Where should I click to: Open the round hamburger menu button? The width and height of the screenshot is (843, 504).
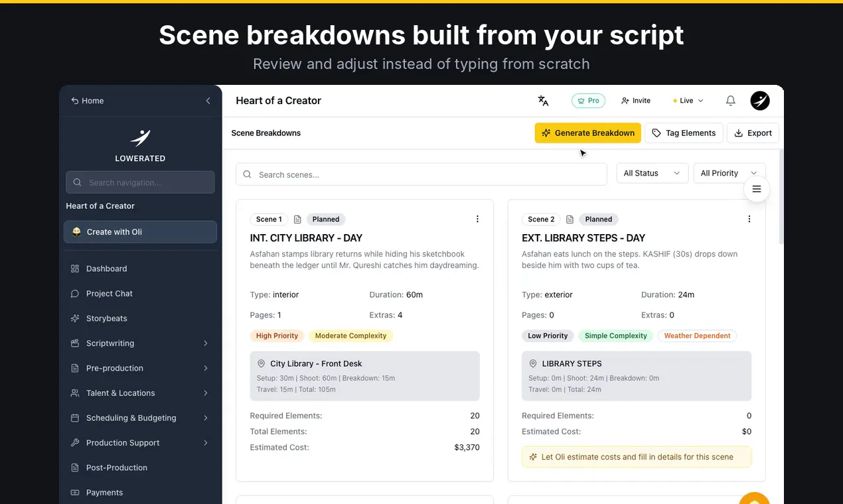tap(757, 189)
